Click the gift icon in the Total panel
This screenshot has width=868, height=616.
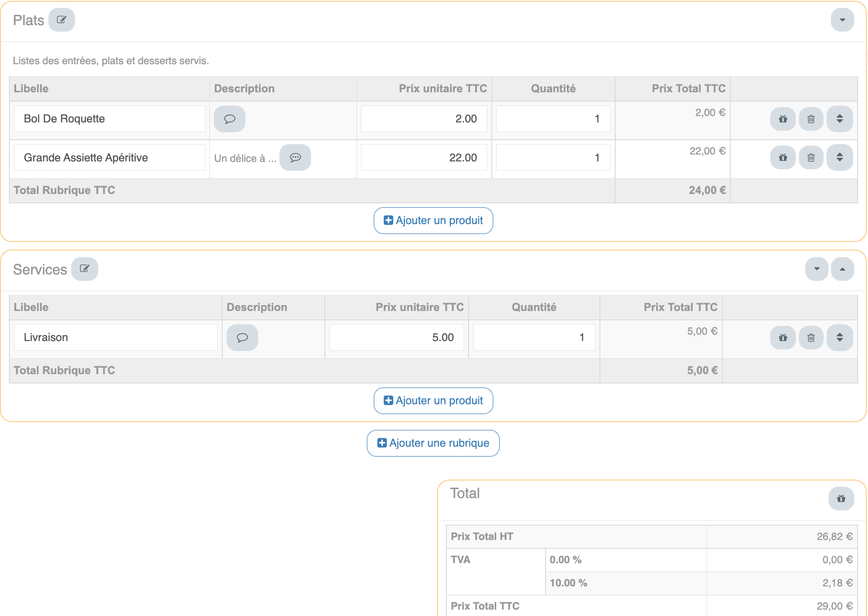point(841,499)
